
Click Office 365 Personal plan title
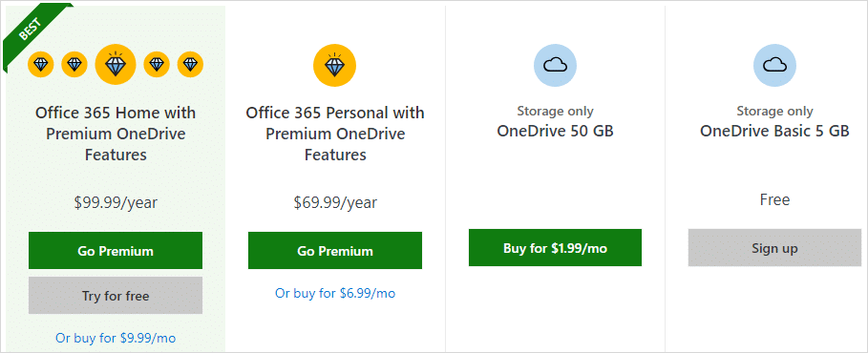coord(335,134)
